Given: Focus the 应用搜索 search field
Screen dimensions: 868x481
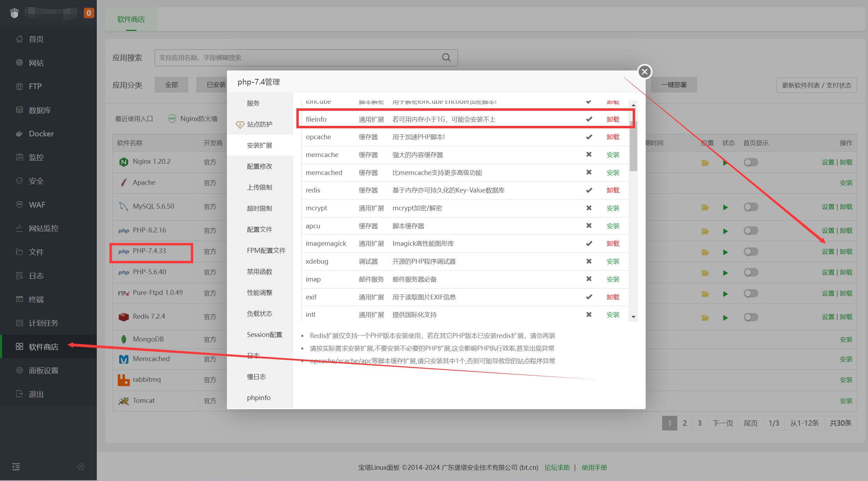Looking at the screenshot, I should [x=306, y=57].
